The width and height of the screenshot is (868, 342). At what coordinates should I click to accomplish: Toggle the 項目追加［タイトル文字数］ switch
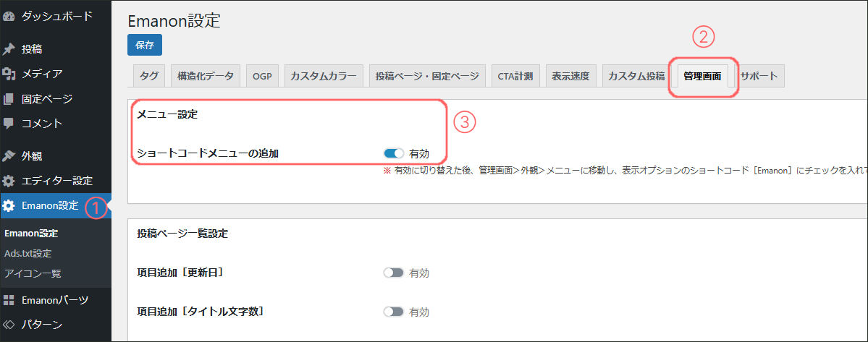click(394, 312)
